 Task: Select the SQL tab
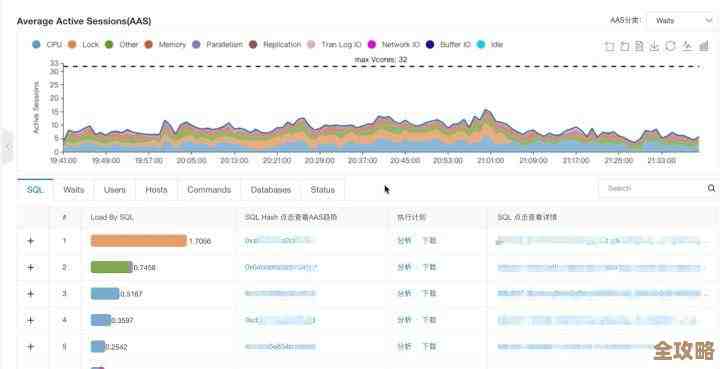(x=35, y=190)
